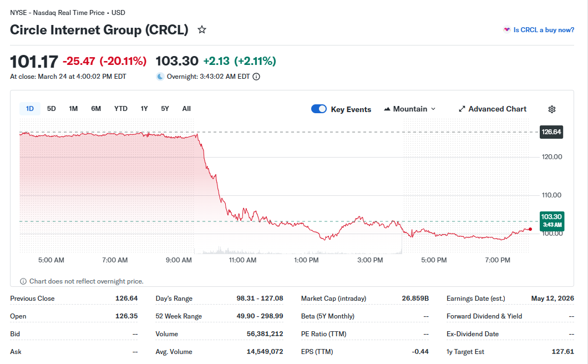The image size is (588, 364).
Task: Click the red current price dot on chart
Action: click(x=530, y=229)
